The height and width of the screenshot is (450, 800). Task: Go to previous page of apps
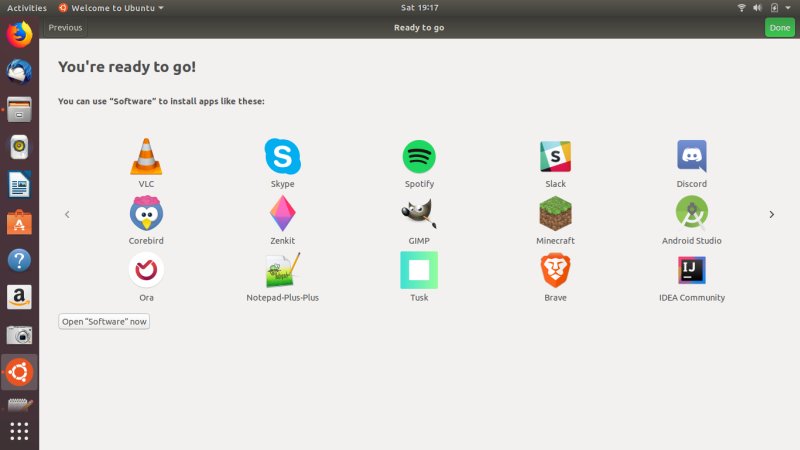pos(67,214)
